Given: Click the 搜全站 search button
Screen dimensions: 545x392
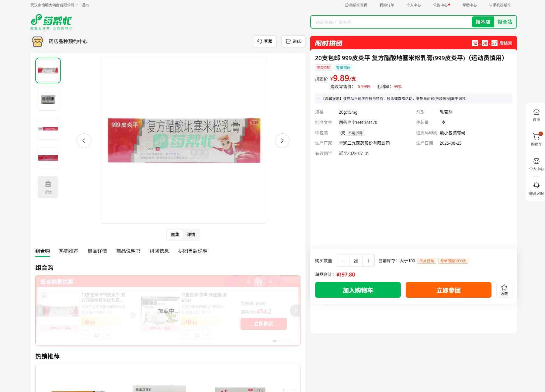Looking at the screenshot, I should 505,22.
